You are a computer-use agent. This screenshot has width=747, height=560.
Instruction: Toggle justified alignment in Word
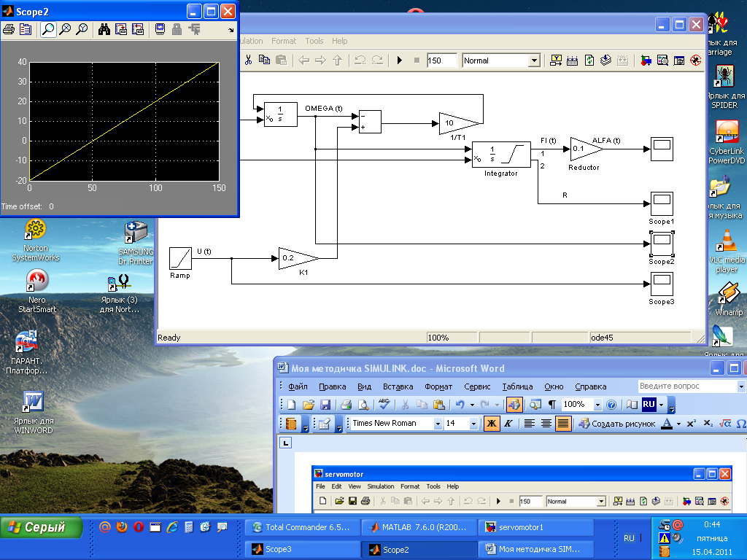(x=563, y=424)
